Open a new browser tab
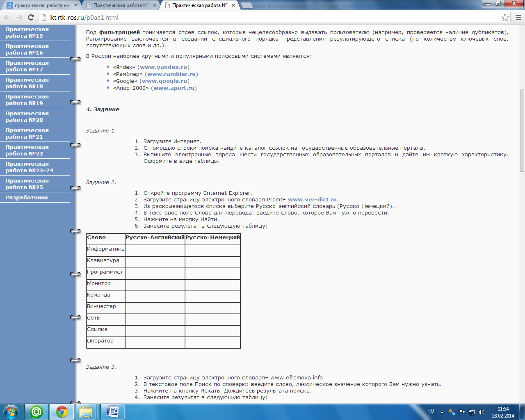This screenshot has width=525, height=420. (247, 5)
